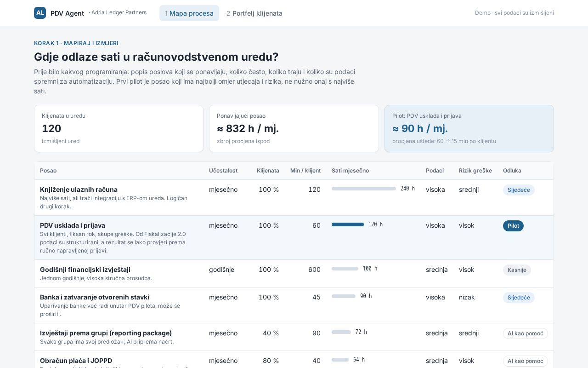Click the ≈ 832 h / mj. value
588x368 pixels.
tap(248, 128)
